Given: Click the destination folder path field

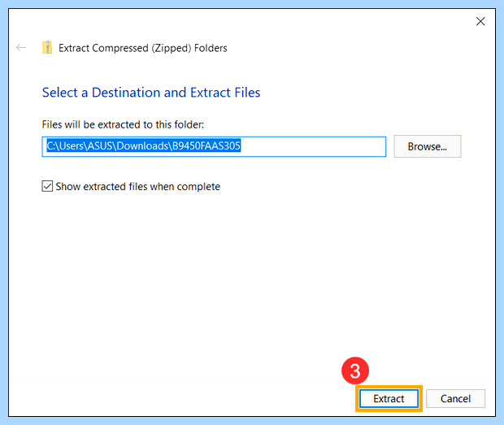Looking at the screenshot, I should tap(214, 146).
